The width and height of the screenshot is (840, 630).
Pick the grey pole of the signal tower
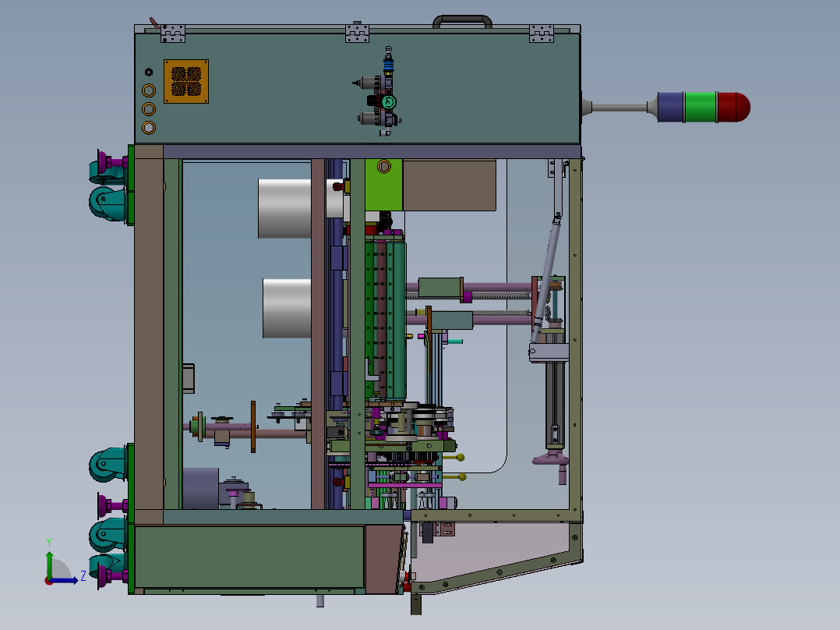[x=619, y=108]
